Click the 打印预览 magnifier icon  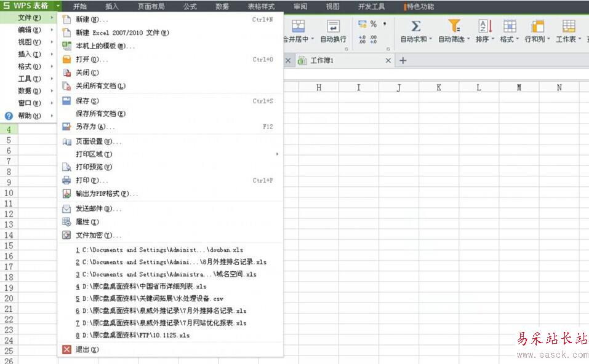coord(66,167)
